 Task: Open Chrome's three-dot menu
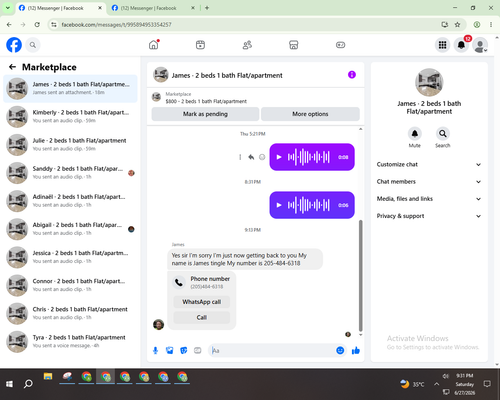(491, 24)
